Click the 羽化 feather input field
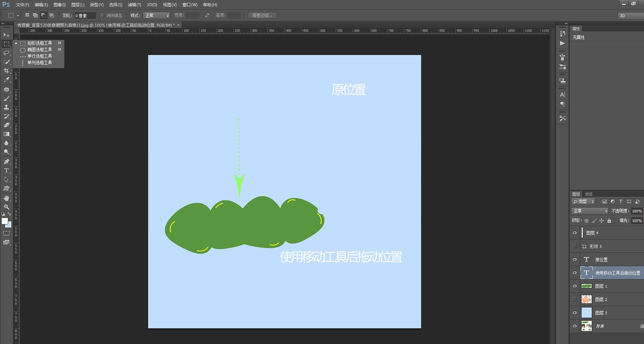 pos(85,16)
